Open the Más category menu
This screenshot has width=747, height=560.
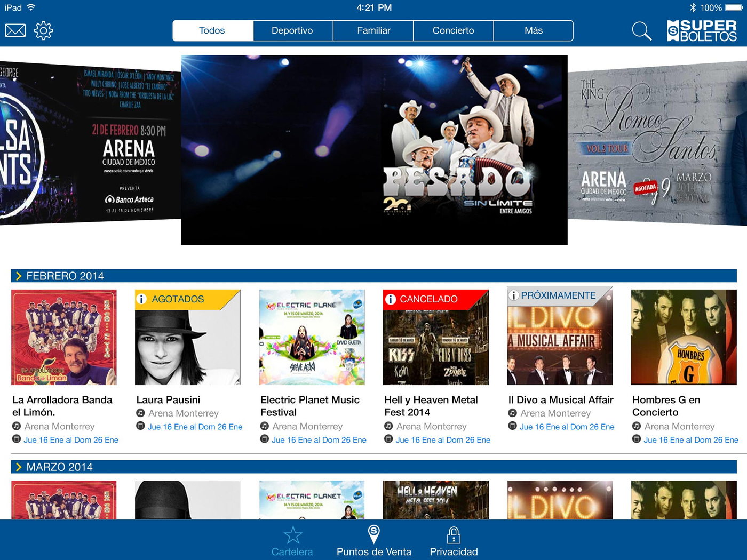[533, 31]
